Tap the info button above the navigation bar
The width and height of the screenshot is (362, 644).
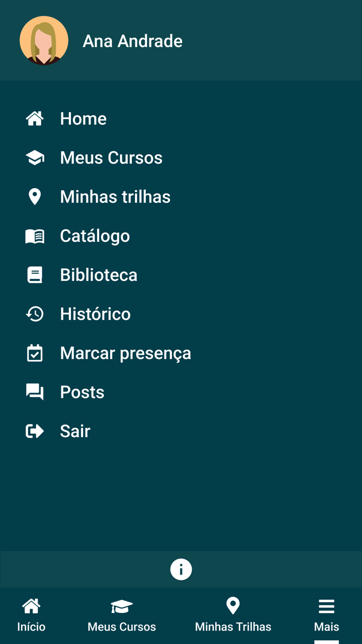181,569
